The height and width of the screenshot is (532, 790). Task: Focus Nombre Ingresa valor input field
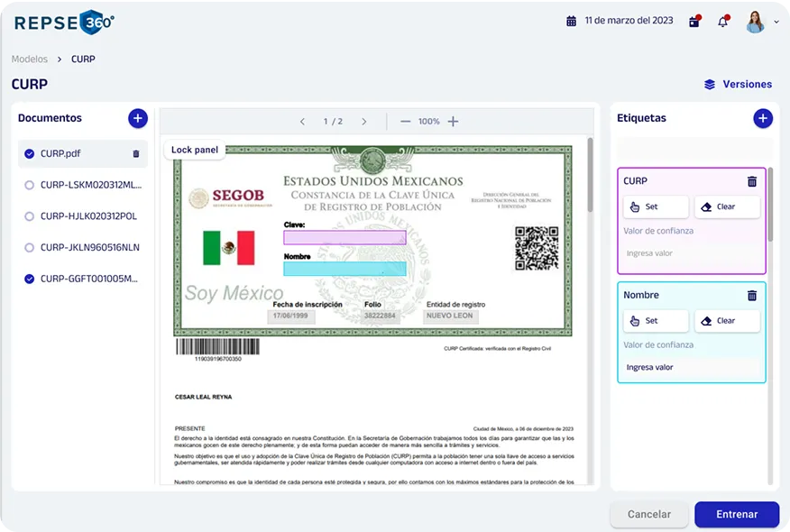691,367
